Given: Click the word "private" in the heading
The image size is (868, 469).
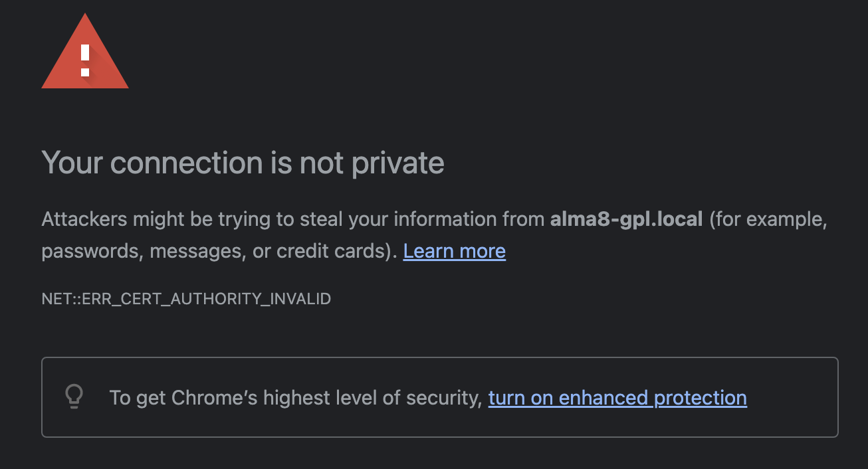Looking at the screenshot, I should click(x=397, y=163).
